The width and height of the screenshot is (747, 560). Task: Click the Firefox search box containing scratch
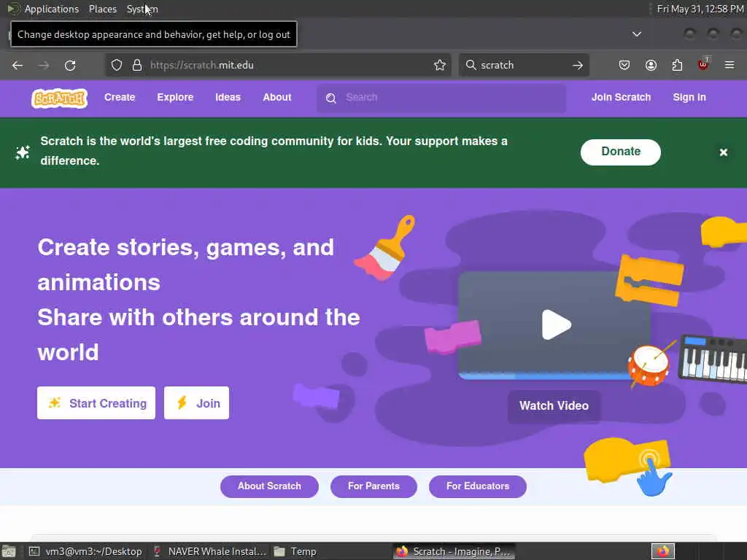pyautogui.click(x=524, y=65)
